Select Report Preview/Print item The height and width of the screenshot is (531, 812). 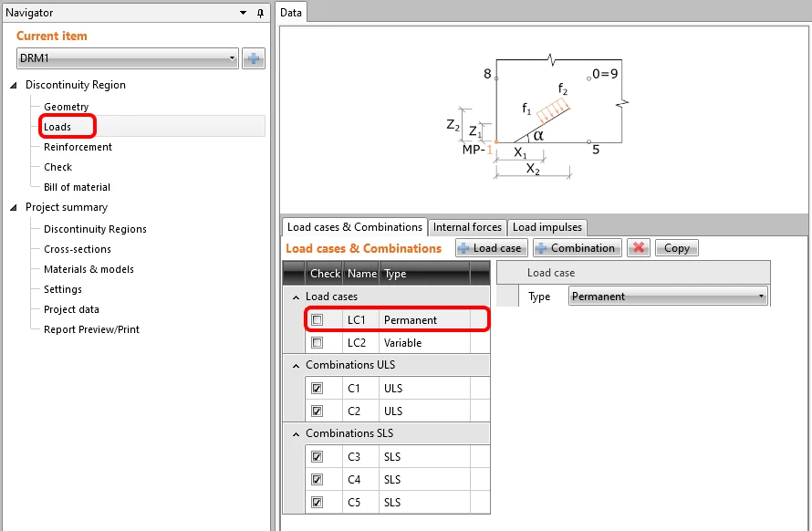click(91, 329)
